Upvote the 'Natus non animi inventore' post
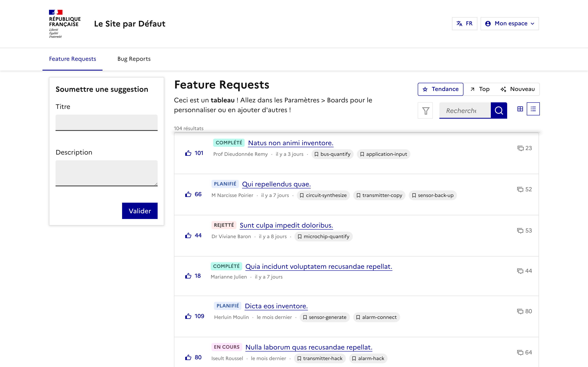Image resolution: width=588 pixels, height=367 pixels. (x=188, y=153)
